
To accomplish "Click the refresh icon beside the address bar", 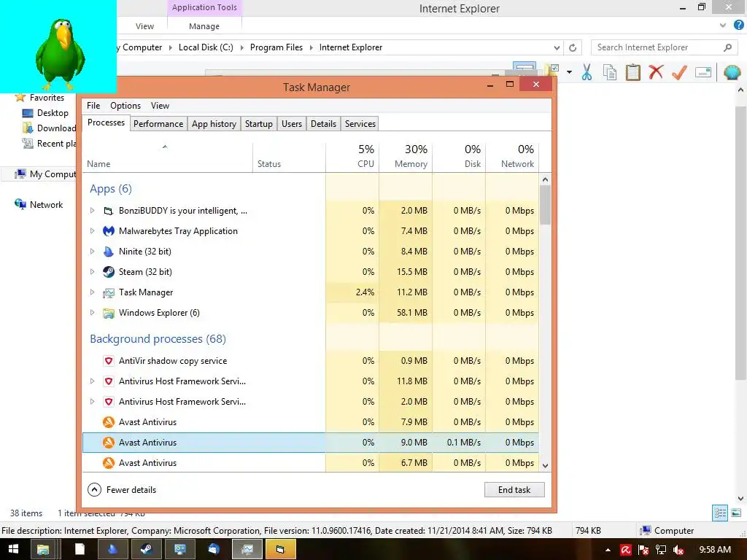I will (x=573, y=47).
